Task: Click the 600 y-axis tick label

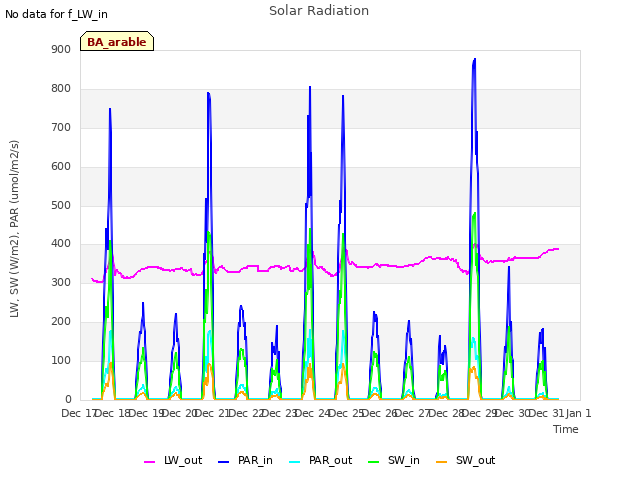Action: 61,166
